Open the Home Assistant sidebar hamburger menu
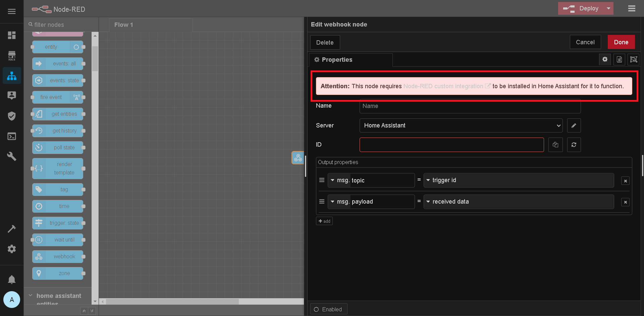 [x=12, y=11]
